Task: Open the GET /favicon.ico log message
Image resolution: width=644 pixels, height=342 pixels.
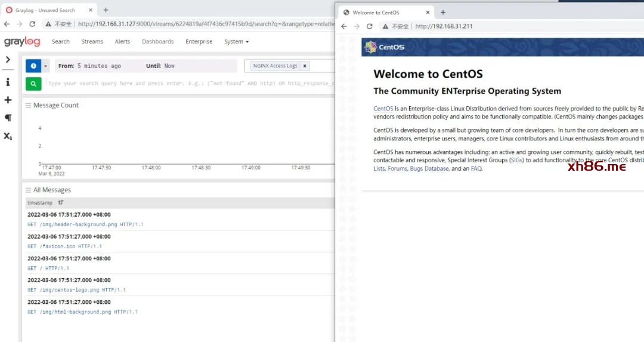Action: coord(64,246)
